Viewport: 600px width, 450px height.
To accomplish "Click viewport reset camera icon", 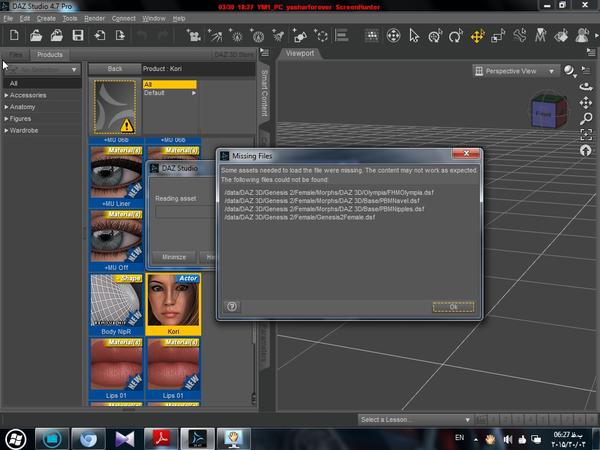I will (x=586, y=150).
